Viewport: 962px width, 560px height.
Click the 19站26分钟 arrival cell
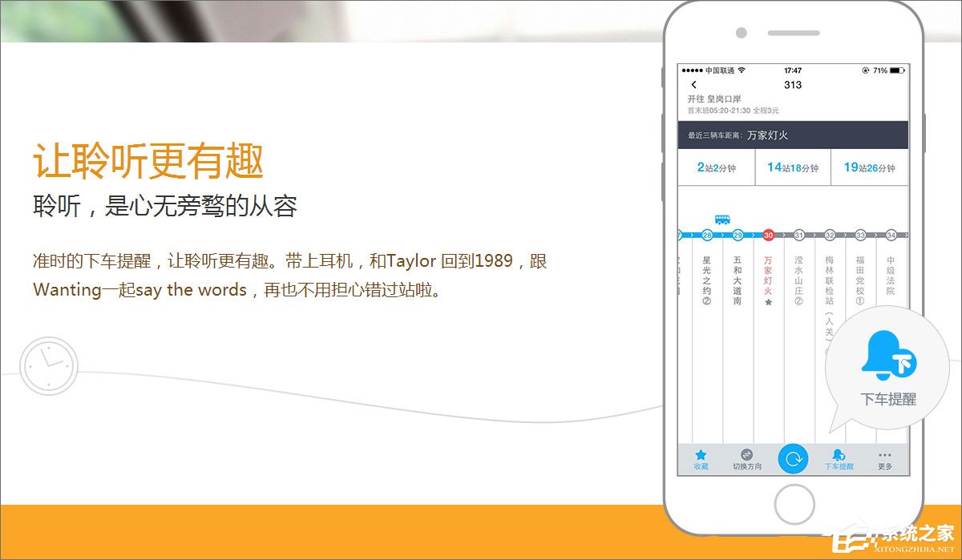coord(870,167)
